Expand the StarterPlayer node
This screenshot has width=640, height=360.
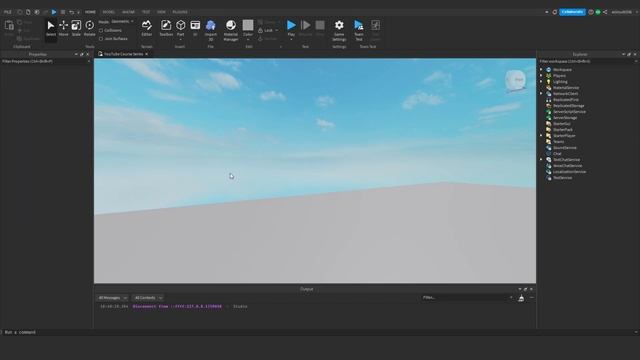click(542, 136)
